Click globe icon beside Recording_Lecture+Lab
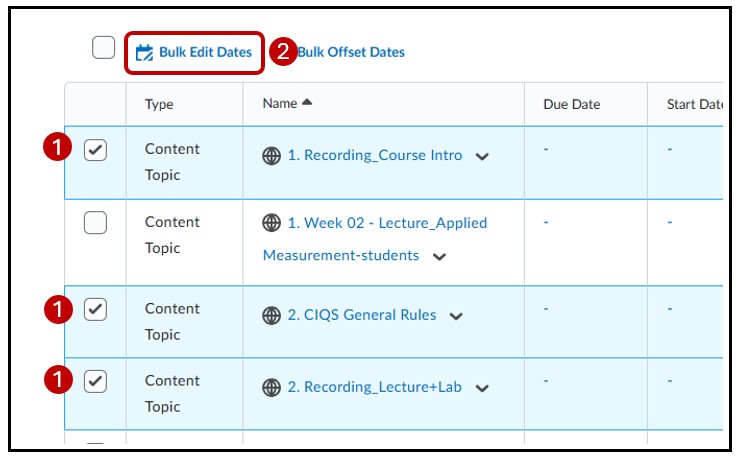Image resolution: width=739 pixels, height=457 pixels. click(x=271, y=388)
